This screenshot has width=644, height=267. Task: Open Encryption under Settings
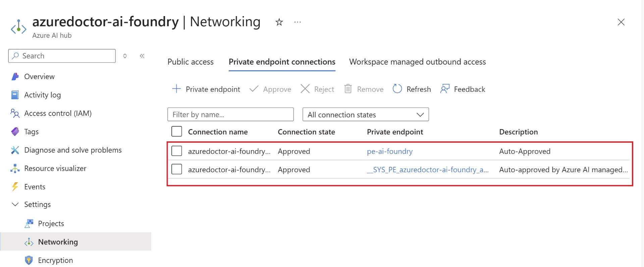(x=55, y=260)
